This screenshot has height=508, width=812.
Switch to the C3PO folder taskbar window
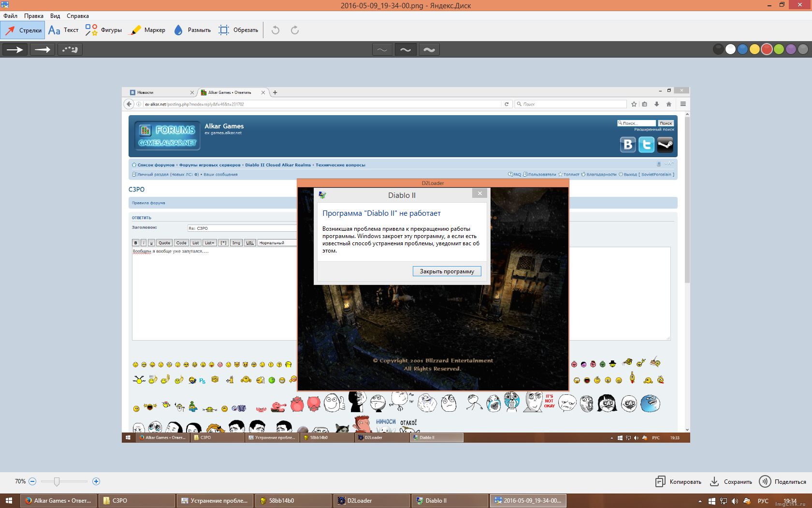(x=137, y=501)
